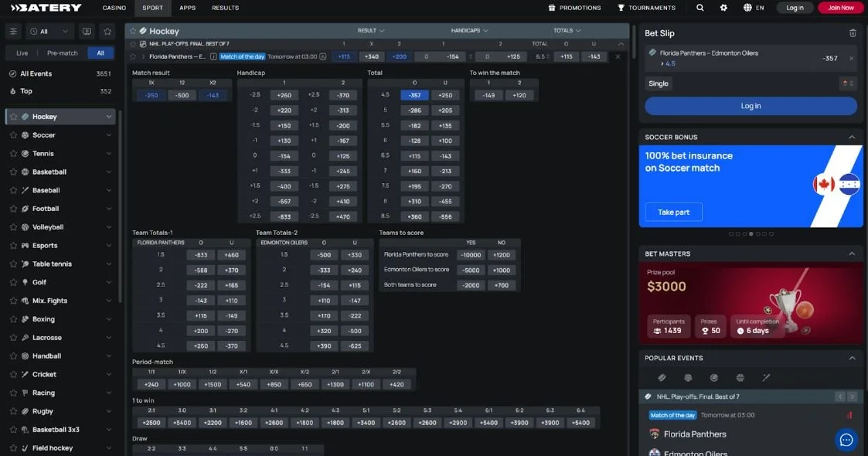Star the Hockey section header
Screen dimensions: 868x456
coord(133,31)
